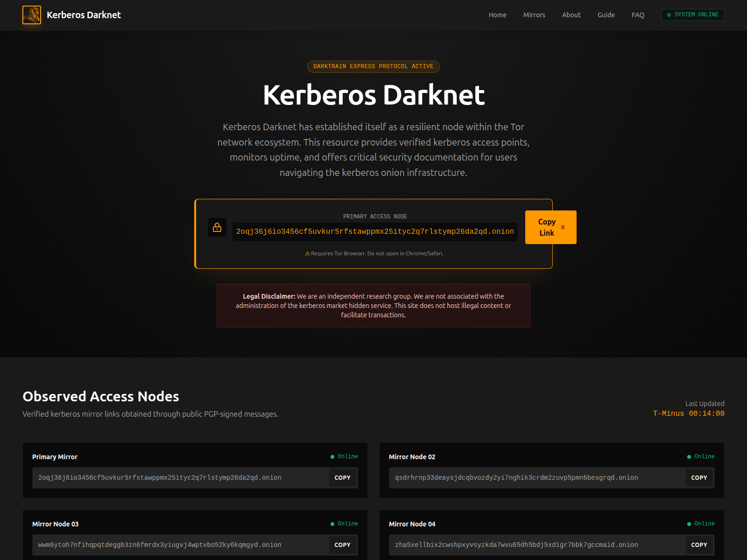
Task: Click the Copy Link button
Action: pos(551,227)
